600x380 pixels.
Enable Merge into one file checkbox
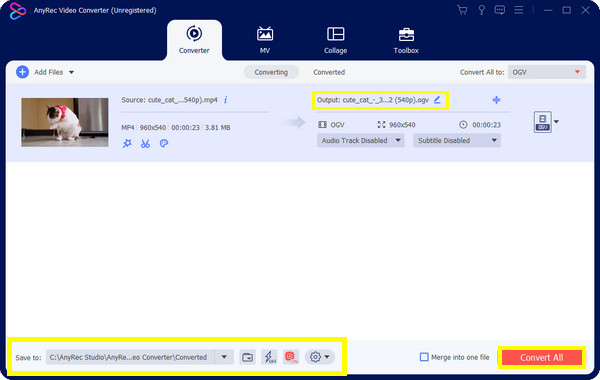click(x=424, y=357)
